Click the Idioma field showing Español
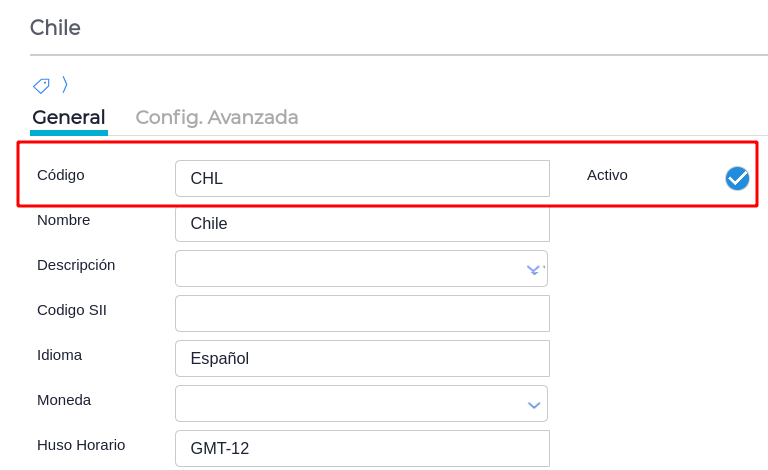The height and width of the screenshot is (470, 768). 362,358
